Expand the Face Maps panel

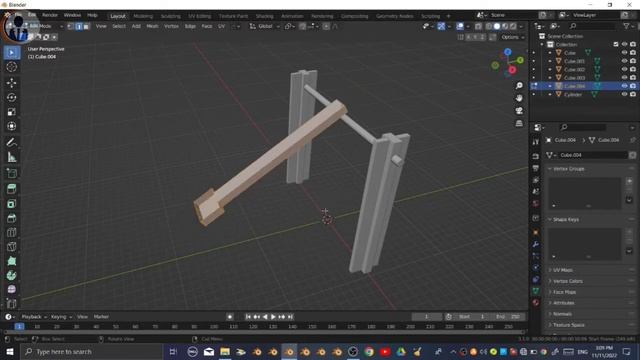click(x=564, y=292)
